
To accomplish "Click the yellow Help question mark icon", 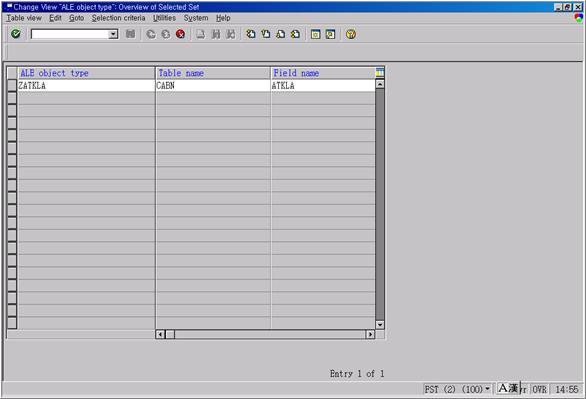I will pyautogui.click(x=351, y=34).
